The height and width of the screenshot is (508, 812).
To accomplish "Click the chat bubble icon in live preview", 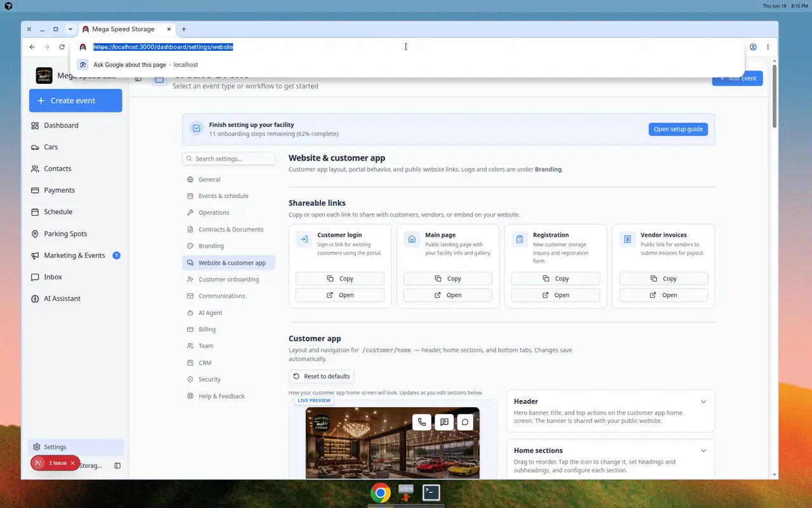I will point(465,422).
